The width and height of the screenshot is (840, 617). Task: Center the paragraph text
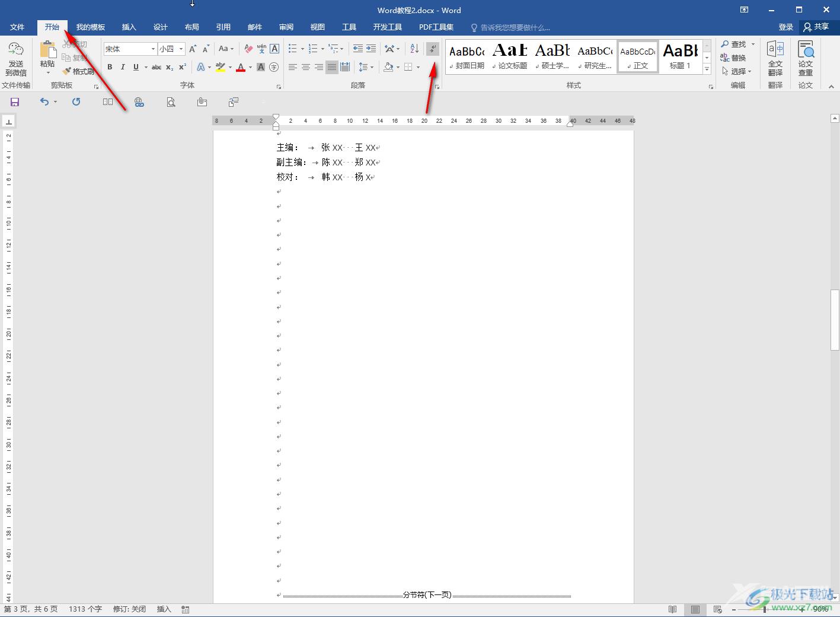click(x=306, y=67)
